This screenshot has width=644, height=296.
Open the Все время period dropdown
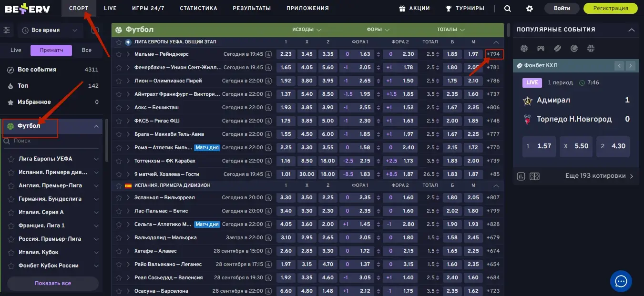click(50, 30)
